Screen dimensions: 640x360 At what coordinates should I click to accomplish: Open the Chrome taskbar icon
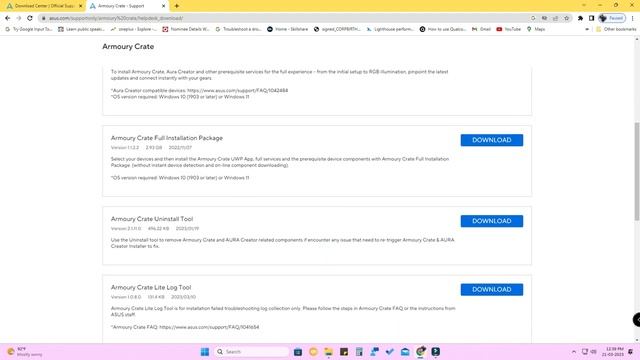point(420,351)
